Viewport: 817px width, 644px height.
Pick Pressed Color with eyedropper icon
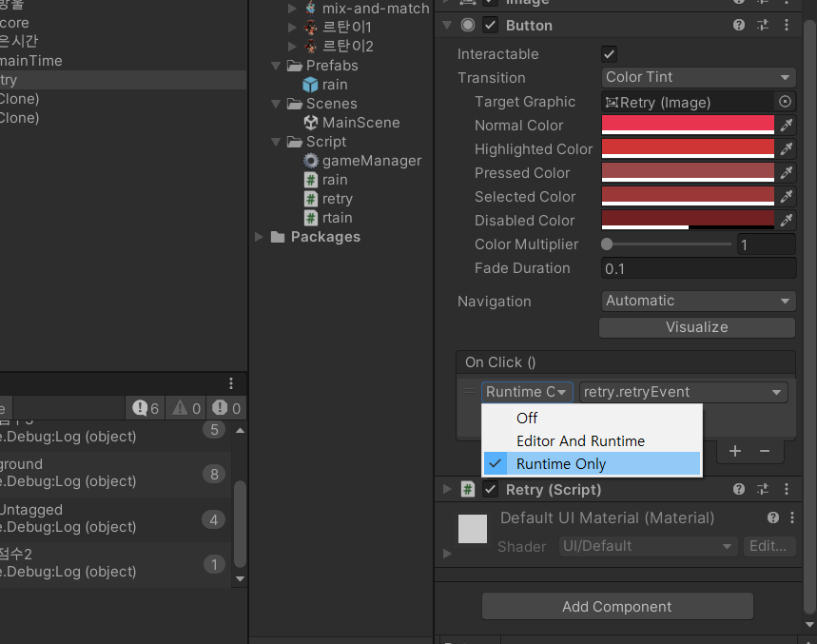click(x=787, y=172)
